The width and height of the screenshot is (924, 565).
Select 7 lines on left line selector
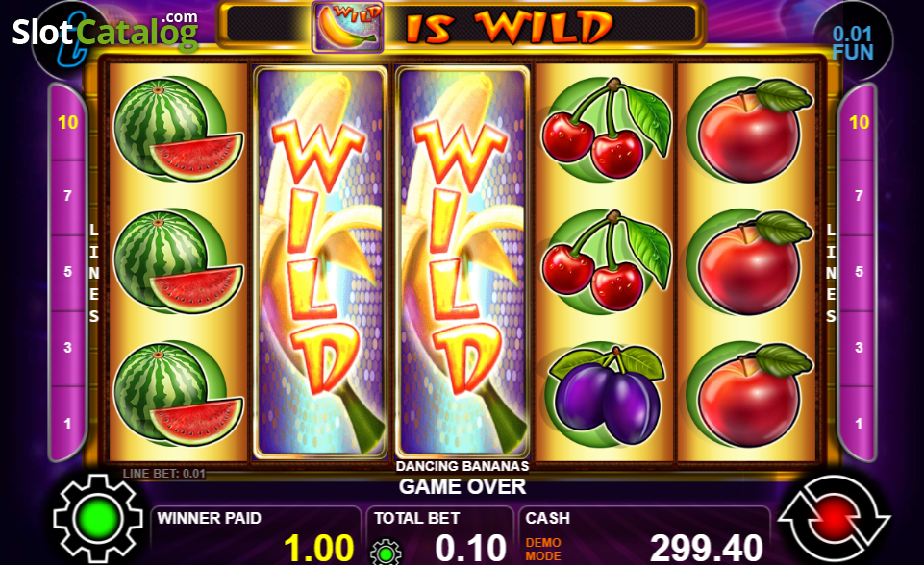67,196
